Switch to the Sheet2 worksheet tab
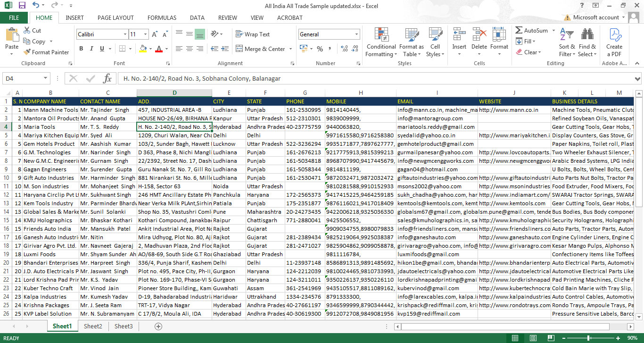 pyautogui.click(x=93, y=326)
